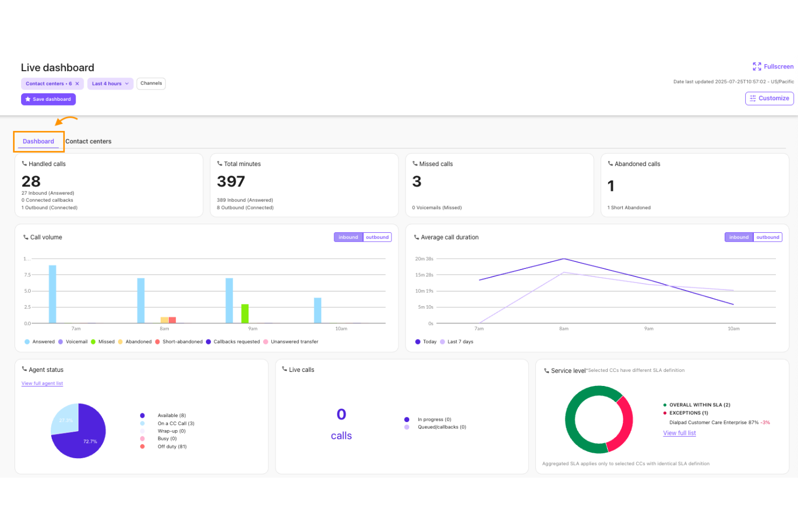The height and width of the screenshot is (532, 798).
Task: Remove the Contact centers filter with the X icon
Action: pos(77,84)
